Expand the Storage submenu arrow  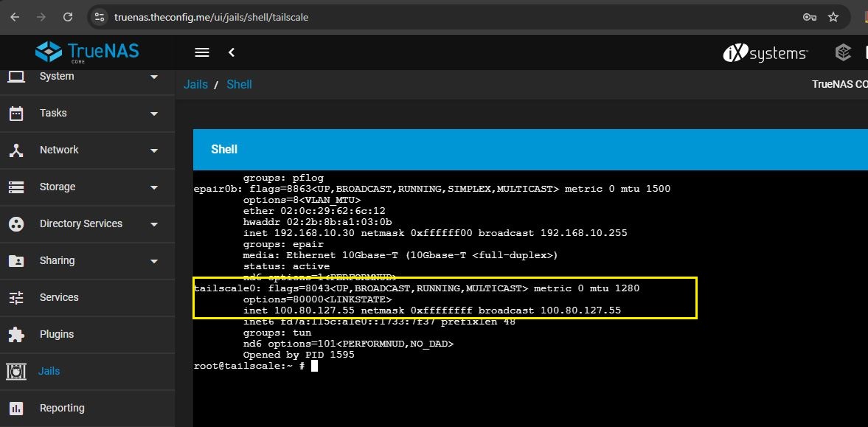[154, 187]
